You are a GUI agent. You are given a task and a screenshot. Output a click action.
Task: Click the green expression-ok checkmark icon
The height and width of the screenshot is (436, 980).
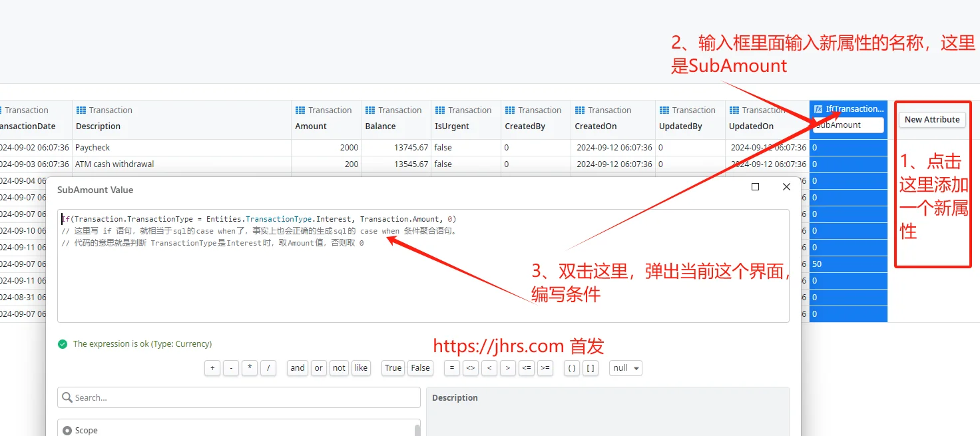(x=63, y=344)
